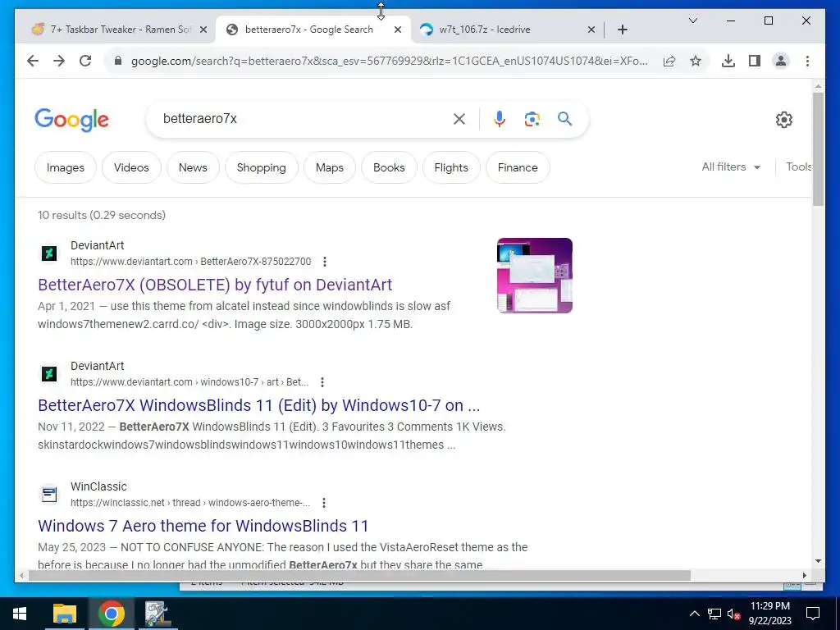Viewport: 840px width, 630px height.
Task: Clear the search box with X
Action: (459, 119)
